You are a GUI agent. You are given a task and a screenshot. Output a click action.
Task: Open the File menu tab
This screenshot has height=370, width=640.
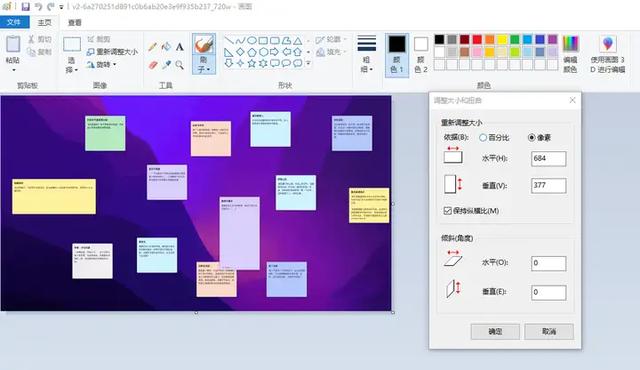(14, 22)
